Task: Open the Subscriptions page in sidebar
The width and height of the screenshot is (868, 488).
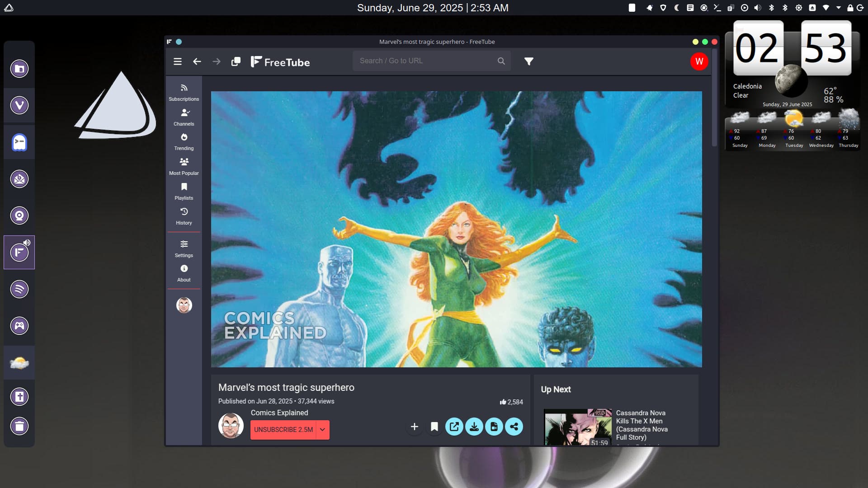Action: pos(184,92)
